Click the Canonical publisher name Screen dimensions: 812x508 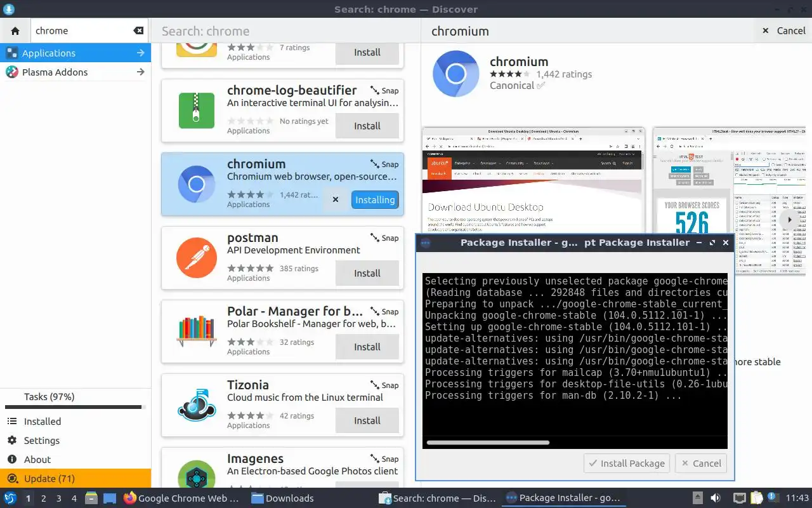click(x=511, y=86)
